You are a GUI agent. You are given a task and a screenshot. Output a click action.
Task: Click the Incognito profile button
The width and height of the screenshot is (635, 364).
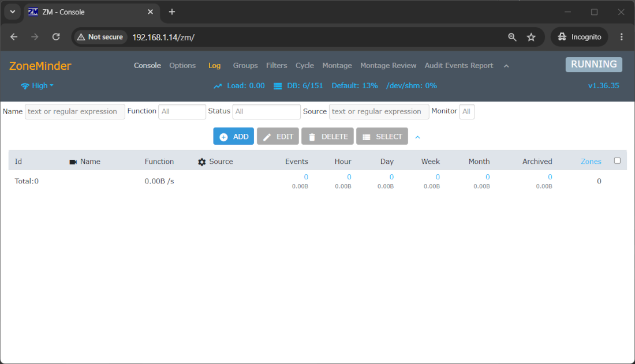click(579, 37)
